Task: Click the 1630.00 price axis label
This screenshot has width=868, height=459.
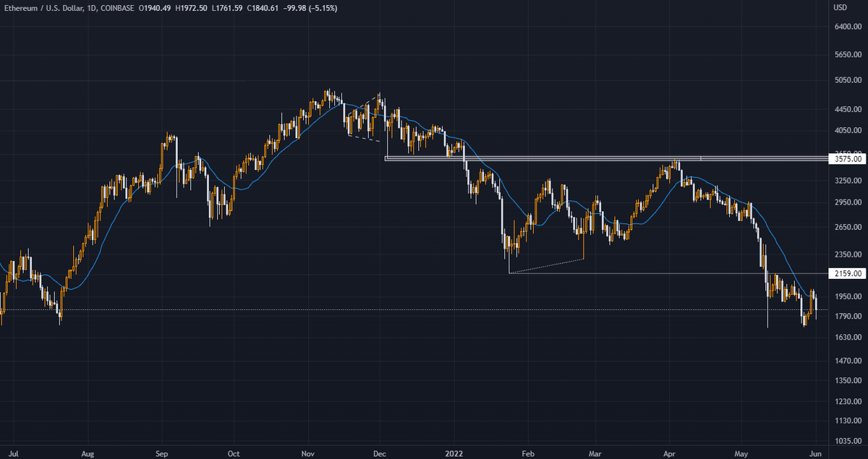Action: click(x=847, y=338)
